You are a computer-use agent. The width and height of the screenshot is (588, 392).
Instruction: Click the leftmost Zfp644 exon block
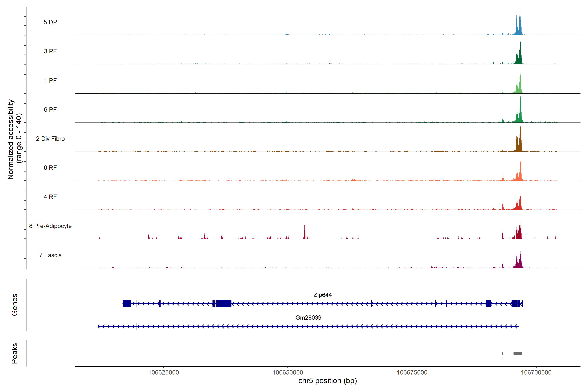(x=127, y=303)
